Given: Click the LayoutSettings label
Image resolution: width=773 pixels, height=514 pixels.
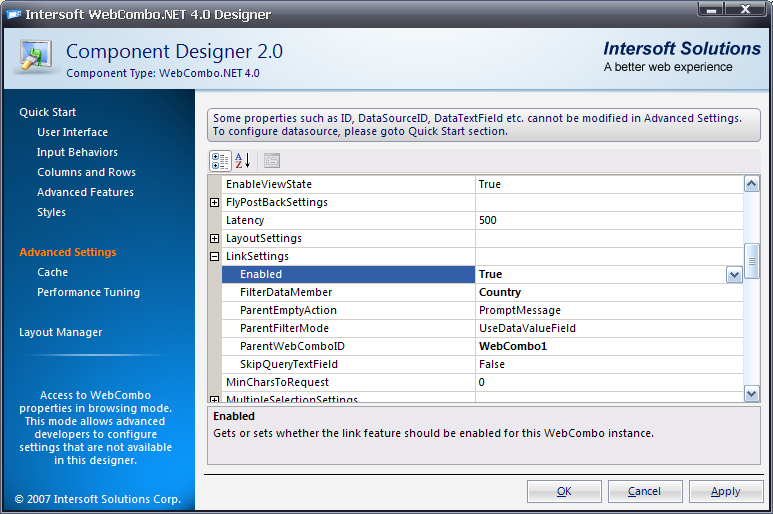Looking at the screenshot, I should coord(264,239).
